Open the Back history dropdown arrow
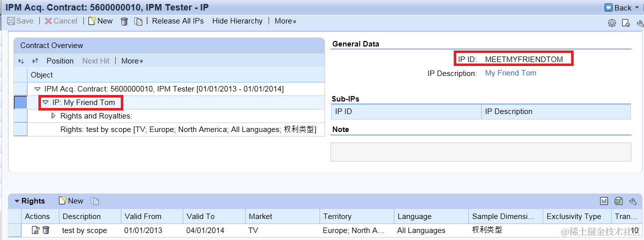644x240 pixels. coord(637,8)
